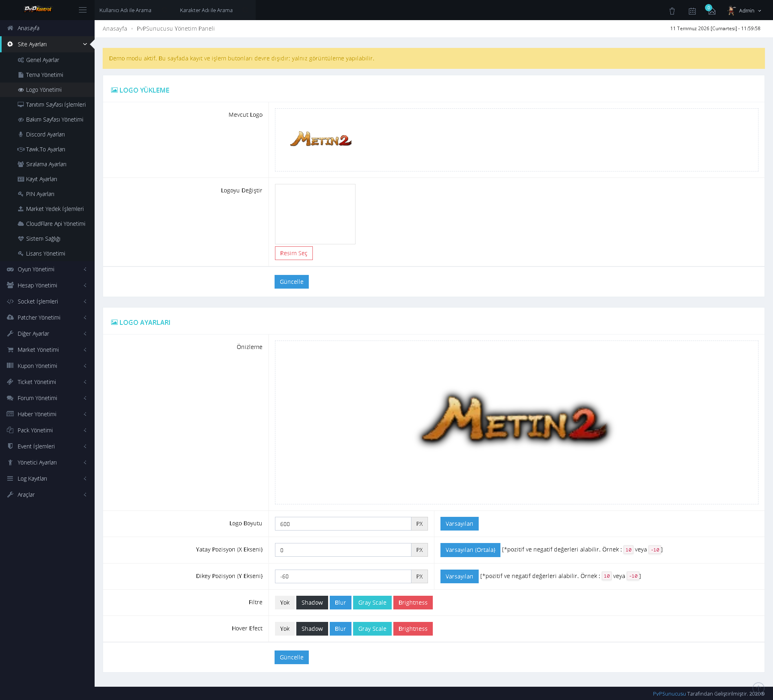Click the Araçlar wrench icon

click(10, 495)
